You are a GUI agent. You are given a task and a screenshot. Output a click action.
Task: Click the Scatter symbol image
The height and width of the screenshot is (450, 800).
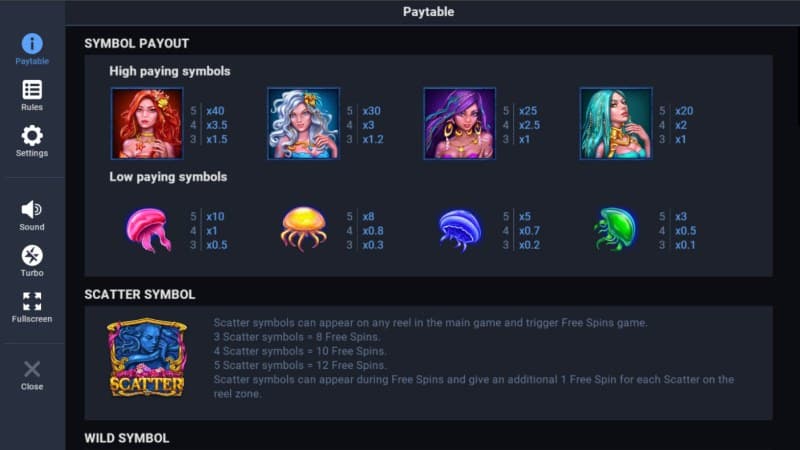(x=147, y=358)
